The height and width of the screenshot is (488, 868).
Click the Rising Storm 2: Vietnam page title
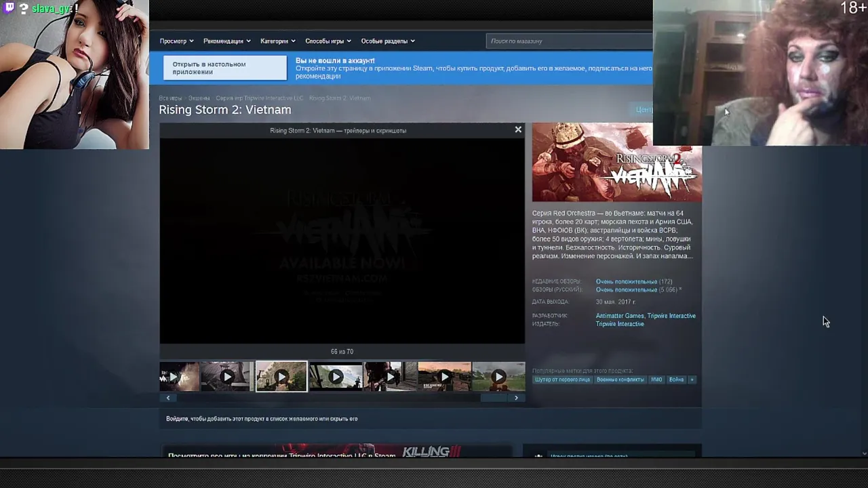tap(225, 110)
